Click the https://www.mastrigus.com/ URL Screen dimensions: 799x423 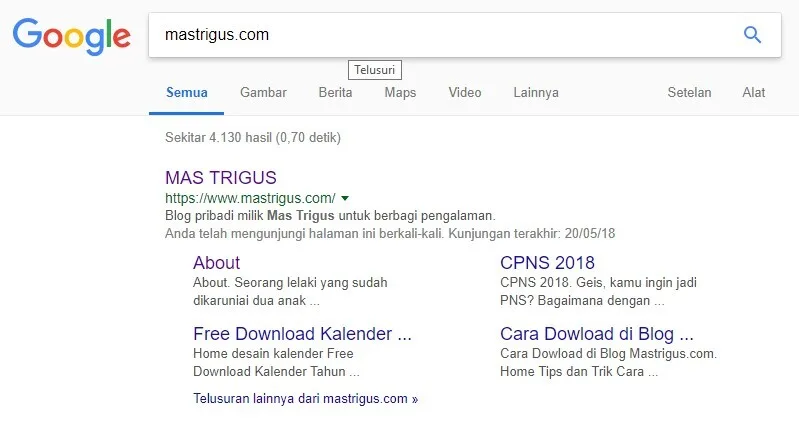tap(250, 198)
